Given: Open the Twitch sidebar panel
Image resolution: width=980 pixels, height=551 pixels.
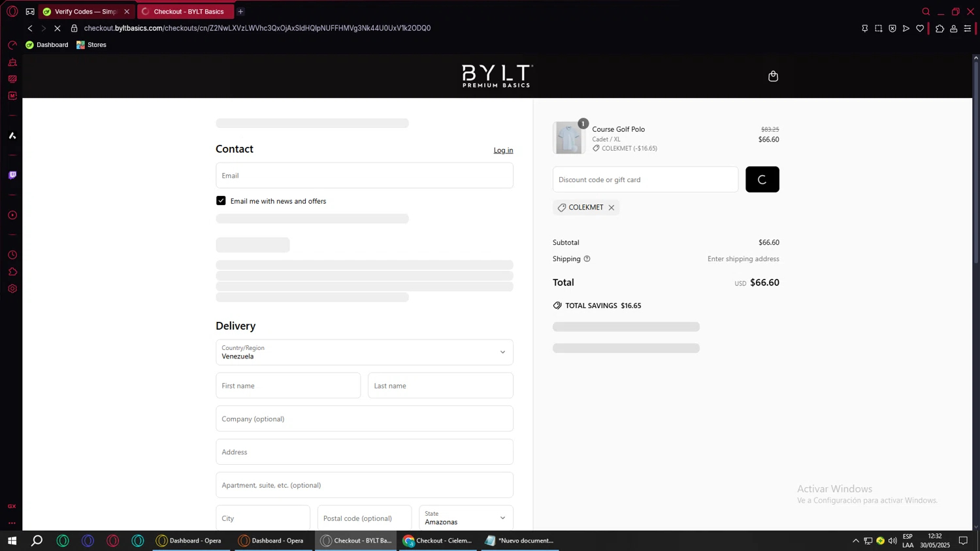Looking at the screenshot, I should click(12, 176).
